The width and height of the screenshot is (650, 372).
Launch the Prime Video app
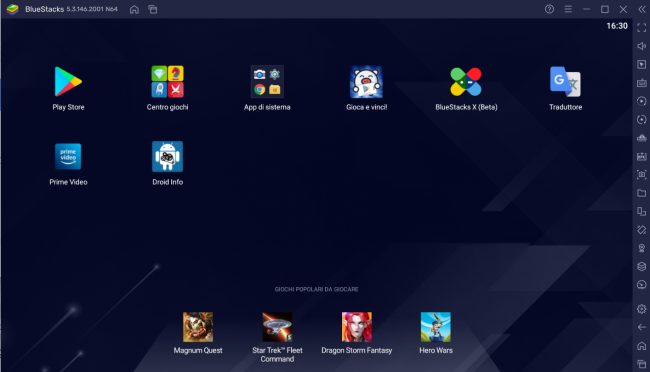68,156
